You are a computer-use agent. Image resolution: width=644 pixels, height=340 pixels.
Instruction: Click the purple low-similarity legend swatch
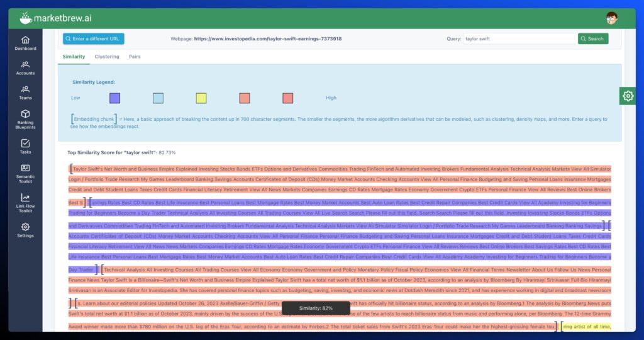click(114, 98)
